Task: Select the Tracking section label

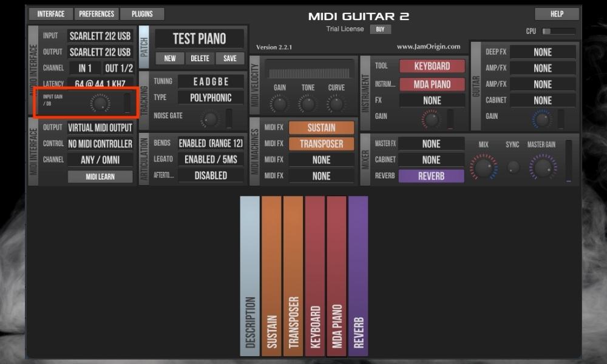Action: coord(144,101)
